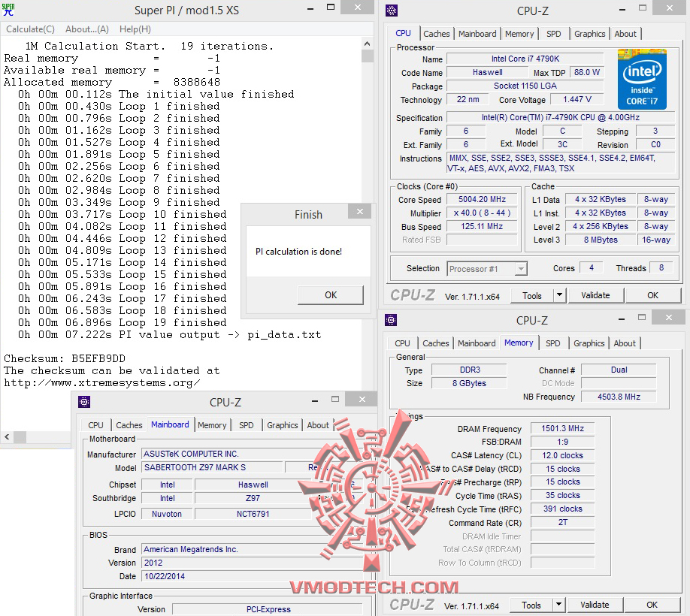Switch to Memory tab in Mainboard CPU-Z window
Viewport: 690px width, 616px height.
pyautogui.click(x=212, y=425)
